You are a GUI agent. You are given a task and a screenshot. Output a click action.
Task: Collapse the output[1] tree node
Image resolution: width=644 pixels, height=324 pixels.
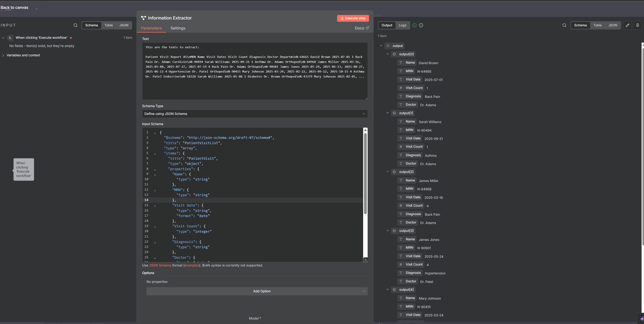coord(387,113)
